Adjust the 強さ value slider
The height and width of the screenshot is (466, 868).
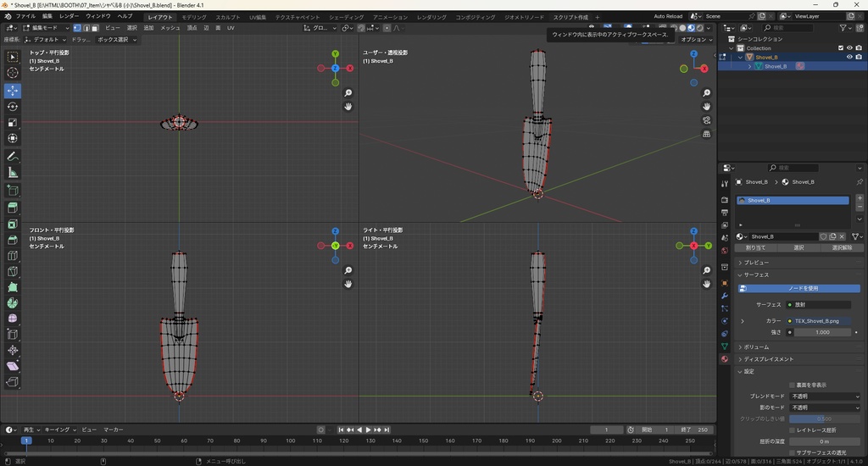(822, 333)
